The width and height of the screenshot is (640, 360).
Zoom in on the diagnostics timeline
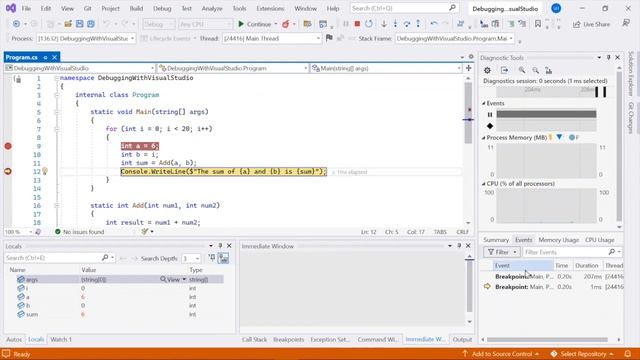point(522,70)
